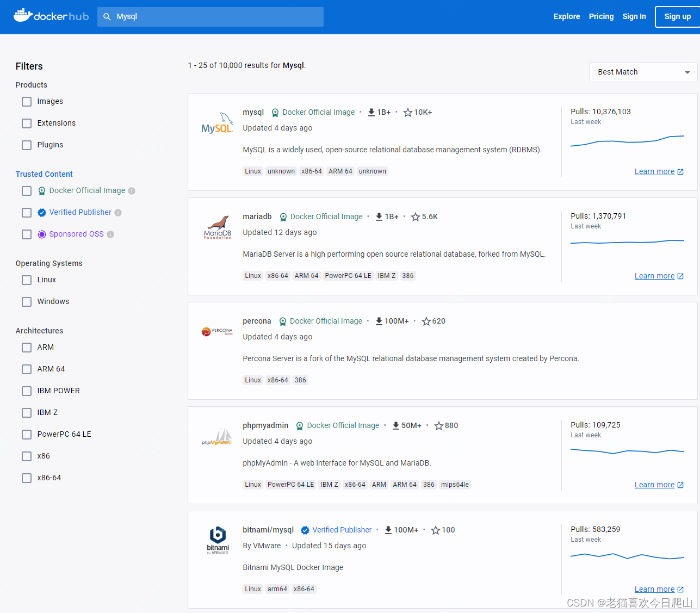The height and width of the screenshot is (613, 700).
Task: Click the Sign up button
Action: 677,16
